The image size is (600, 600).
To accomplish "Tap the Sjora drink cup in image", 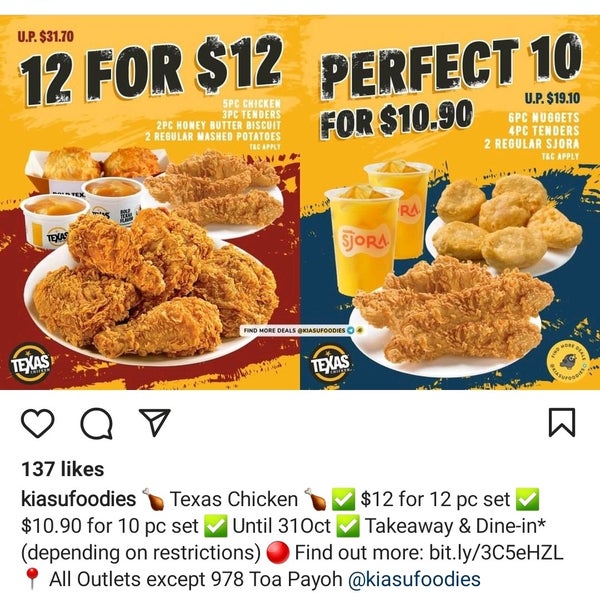I will tap(364, 241).
